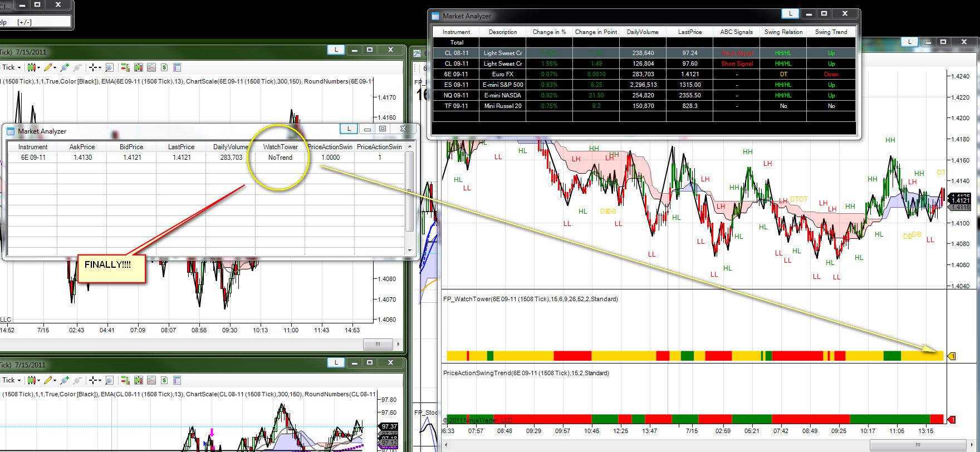Sort by WatchTower column header
Image resolution: width=980 pixels, height=452 pixels.
[x=280, y=147]
